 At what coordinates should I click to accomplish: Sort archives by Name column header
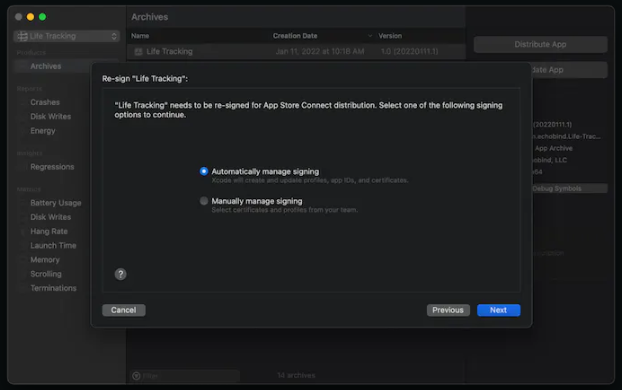[140, 36]
